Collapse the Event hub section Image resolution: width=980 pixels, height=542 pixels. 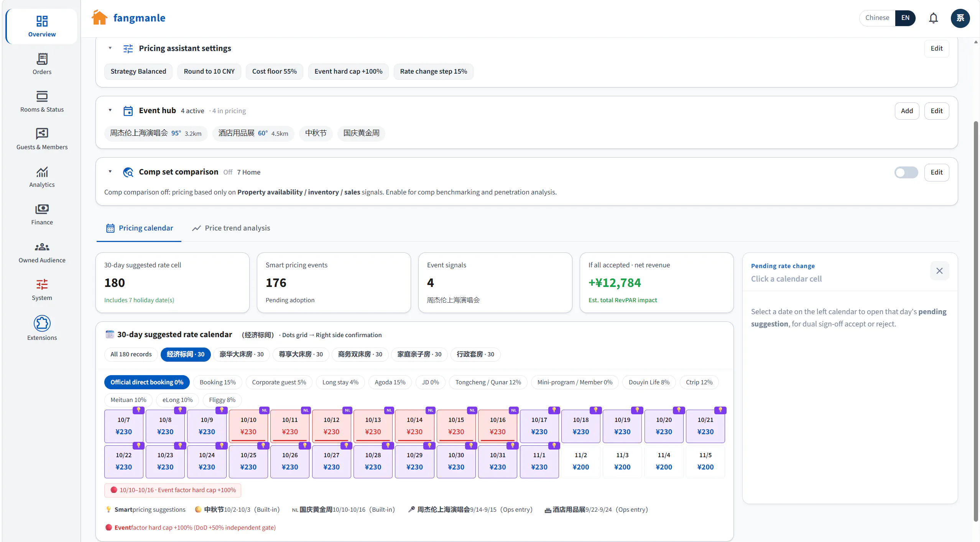[110, 110]
